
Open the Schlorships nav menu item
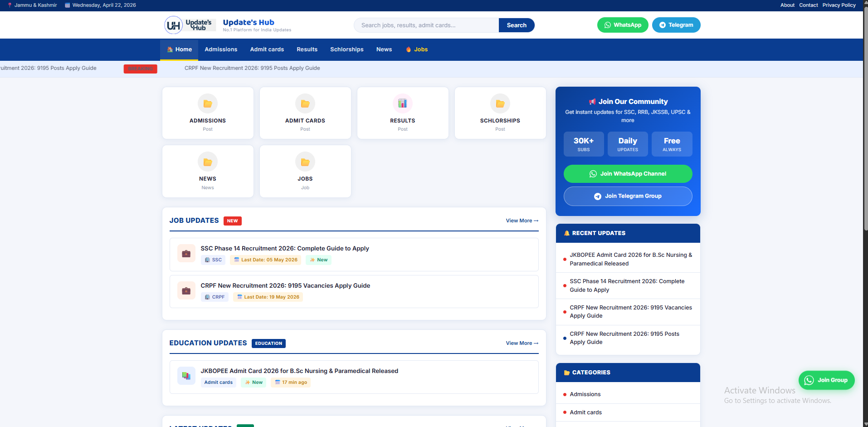[x=347, y=49]
